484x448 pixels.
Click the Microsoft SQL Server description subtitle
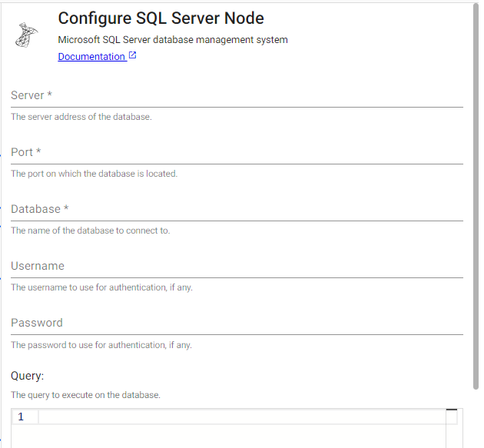pyautogui.click(x=173, y=40)
